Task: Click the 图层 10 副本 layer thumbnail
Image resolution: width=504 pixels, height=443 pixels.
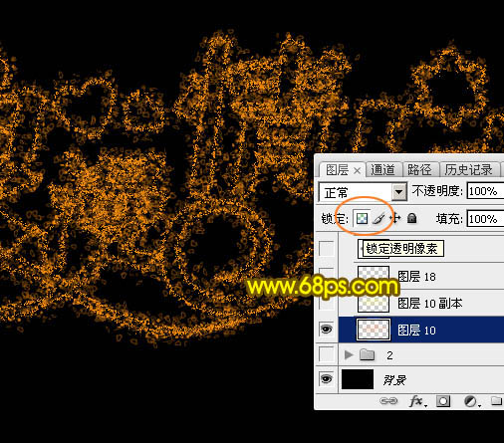Action: point(374,303)
